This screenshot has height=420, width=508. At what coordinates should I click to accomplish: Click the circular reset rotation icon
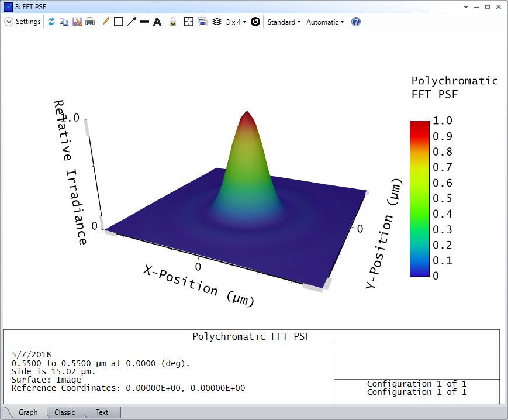point(255,22)
